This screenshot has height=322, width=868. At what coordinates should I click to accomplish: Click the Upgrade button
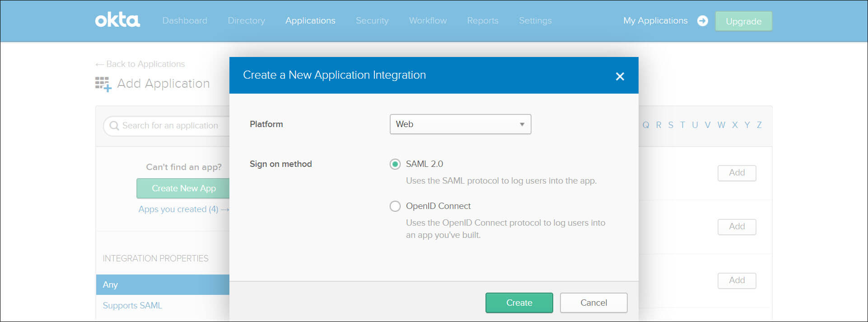coord(743,21)
